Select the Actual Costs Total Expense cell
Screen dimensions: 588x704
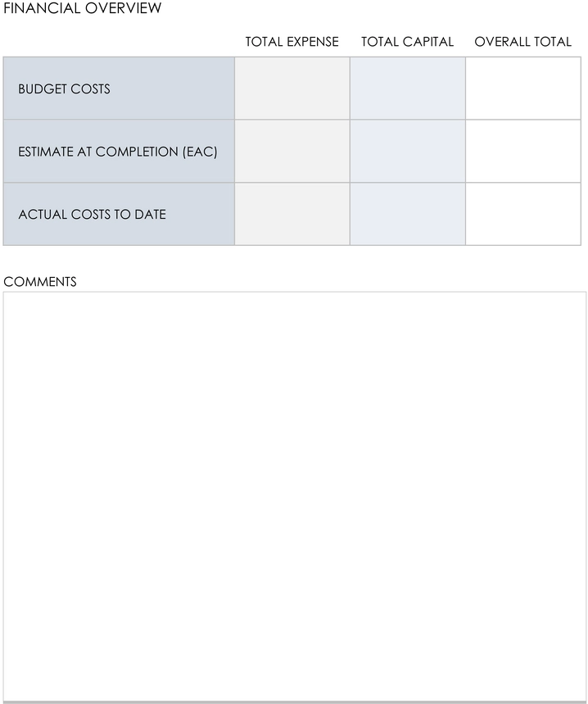292,214
